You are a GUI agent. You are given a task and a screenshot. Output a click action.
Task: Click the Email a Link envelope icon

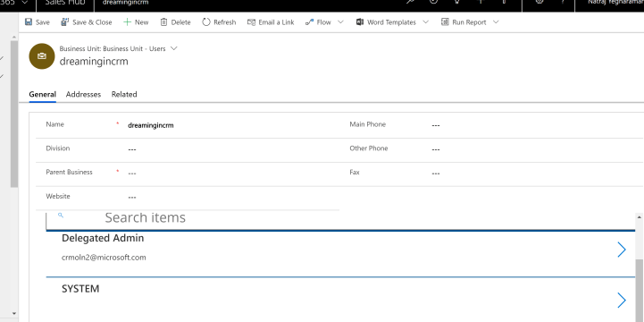point(251,22)
